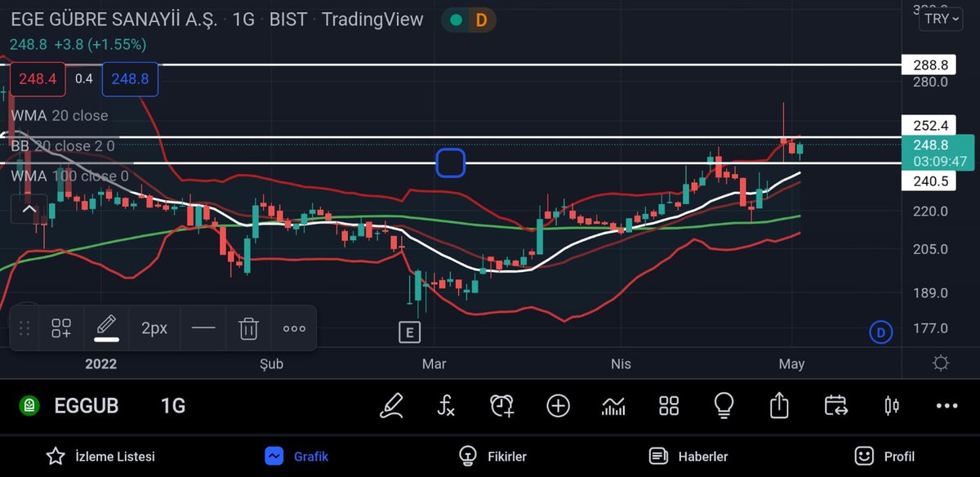The height and width of the screenshot is (477, 980).
Task: Create an alert with the alarm icon
Action: pos(501,405)
